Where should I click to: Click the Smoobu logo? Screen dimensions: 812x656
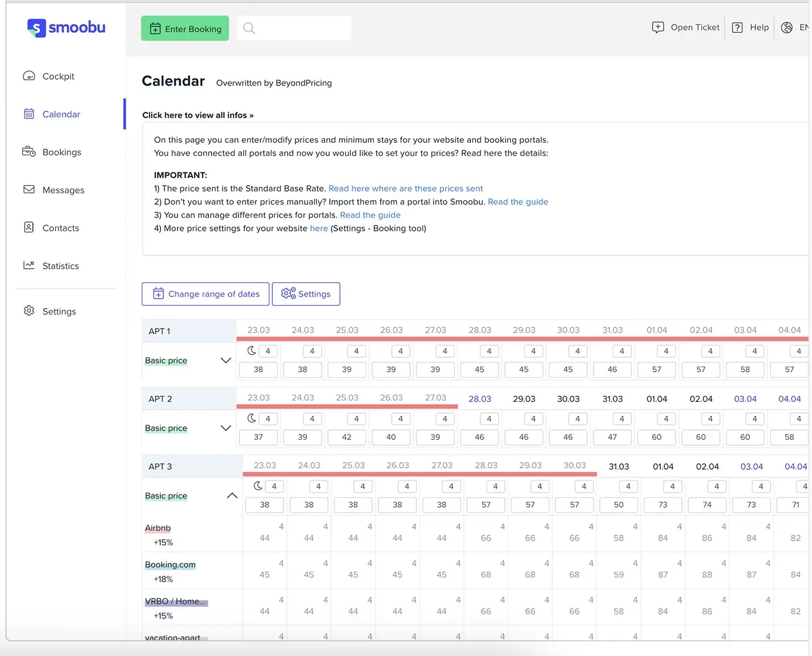[x=66, y=28]
